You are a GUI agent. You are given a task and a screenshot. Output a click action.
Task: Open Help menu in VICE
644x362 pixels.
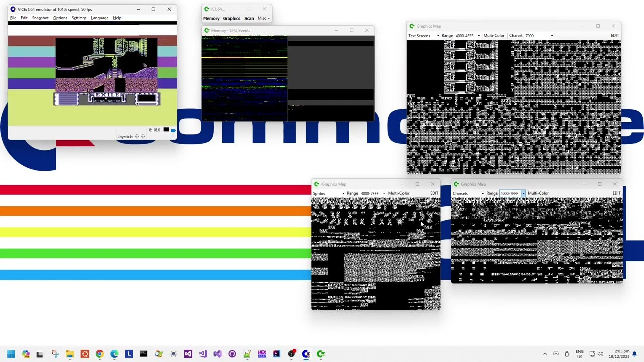(x=117, y=18)
